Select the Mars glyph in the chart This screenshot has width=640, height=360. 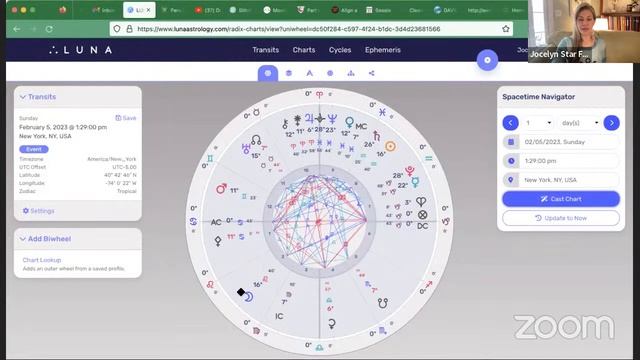(221, 189)
